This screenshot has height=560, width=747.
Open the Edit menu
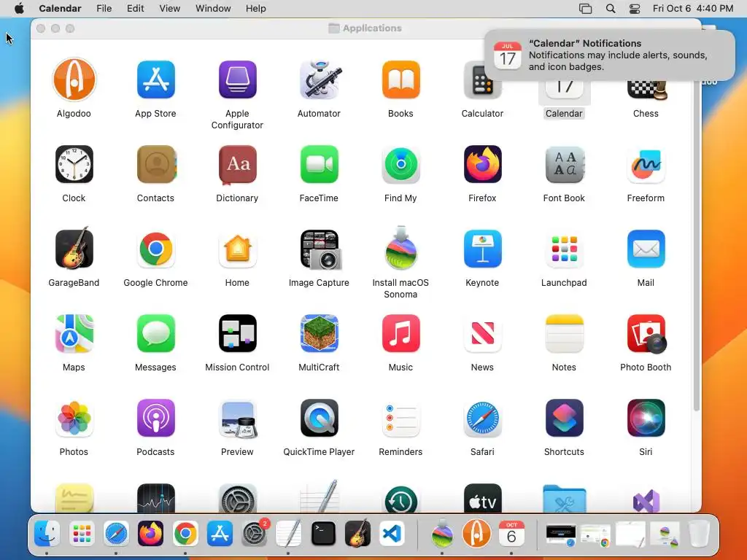[135, 9]
